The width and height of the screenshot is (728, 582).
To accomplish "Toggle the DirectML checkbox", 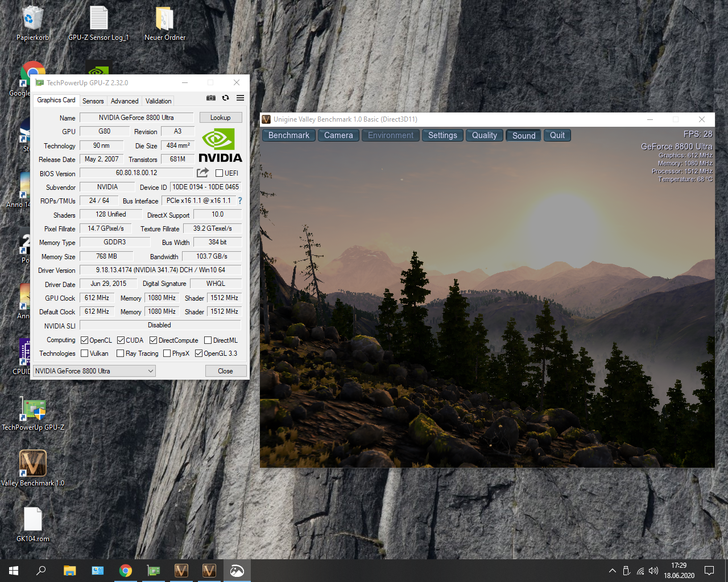I will click(x=208, y=340).
